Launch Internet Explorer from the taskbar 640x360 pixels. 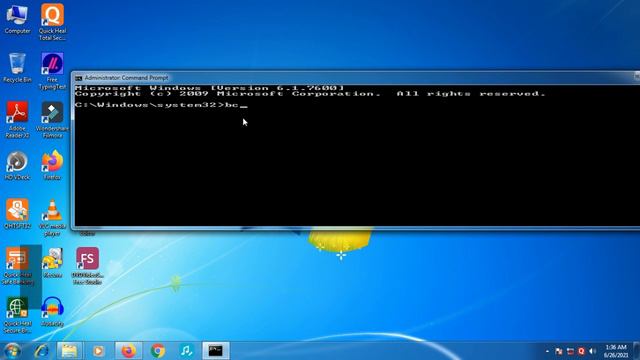coord(41,351)
